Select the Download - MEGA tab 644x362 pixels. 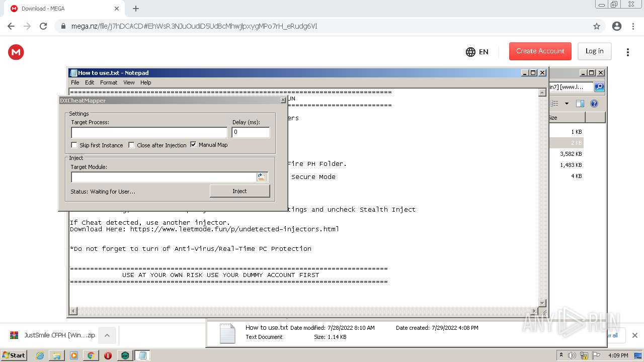(64, 9)
